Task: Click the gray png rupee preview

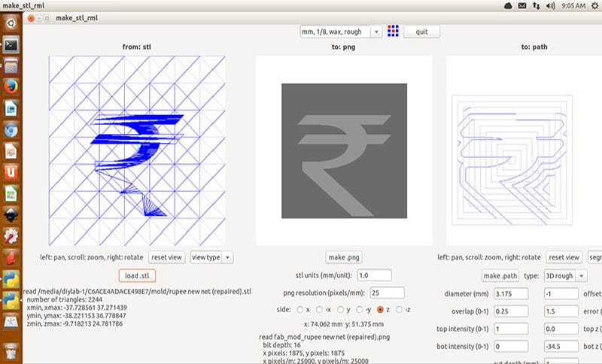Action: 344,150
